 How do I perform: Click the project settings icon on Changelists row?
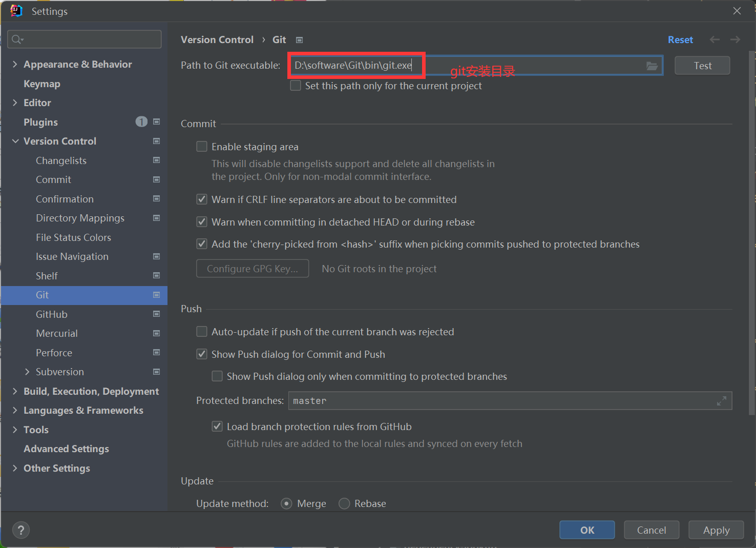(x=157, y=160)
